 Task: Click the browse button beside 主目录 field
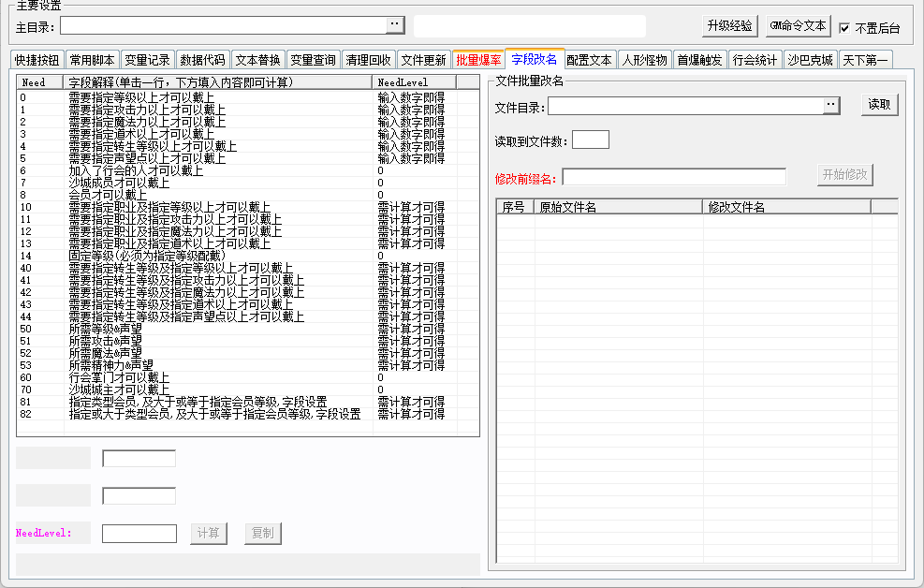coord(395,25)
